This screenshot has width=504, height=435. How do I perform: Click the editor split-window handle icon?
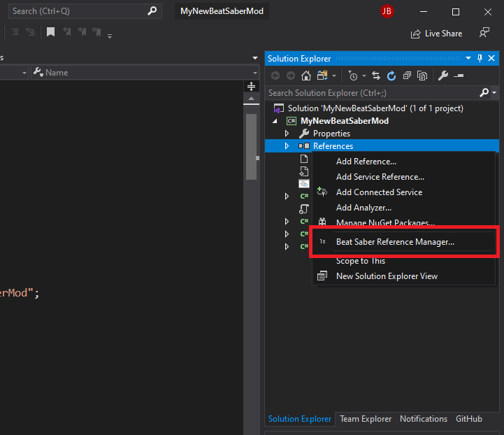pos(252,86)
